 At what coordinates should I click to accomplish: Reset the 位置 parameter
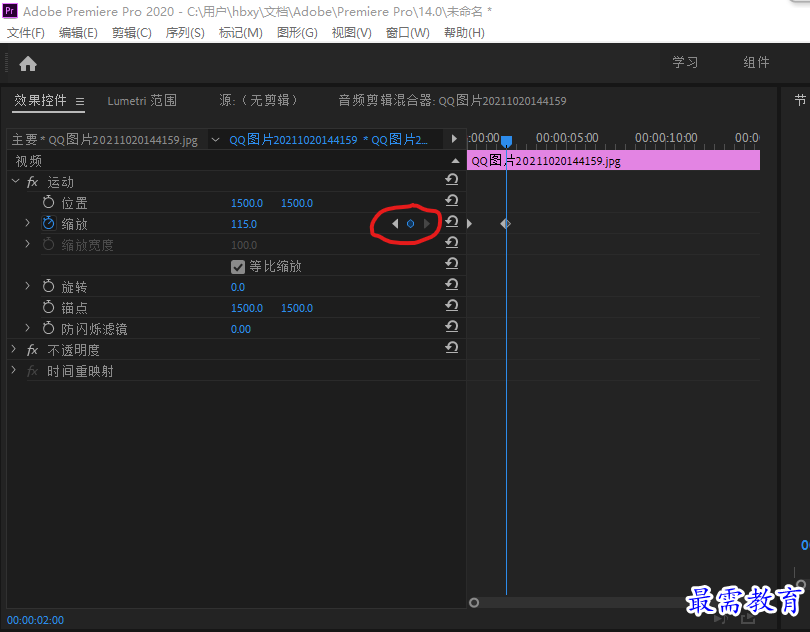(x=451, y=201)
